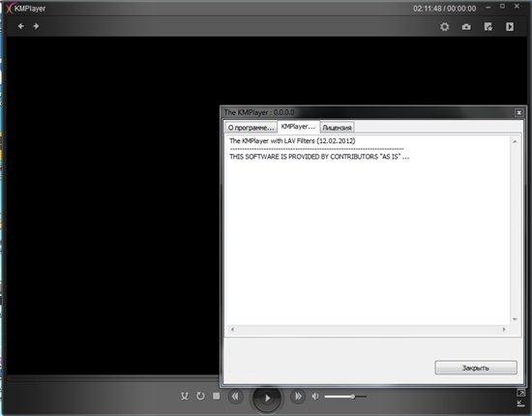The height and width of the screenshot is (416, 532).
Task: Select the 'KMPlayer...' tab
Action: pyautogui.click(x=298, y=126)
